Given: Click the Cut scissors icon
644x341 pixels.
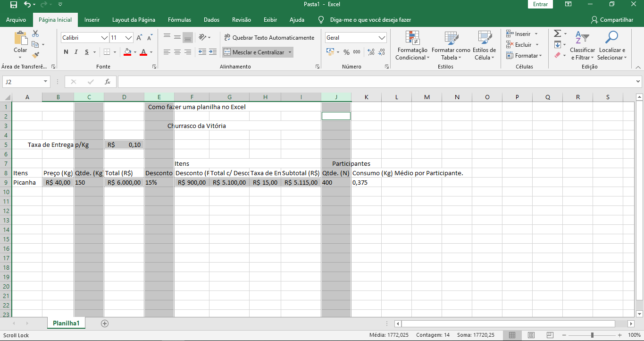Looking at the screenshot, I should point(35,34).
